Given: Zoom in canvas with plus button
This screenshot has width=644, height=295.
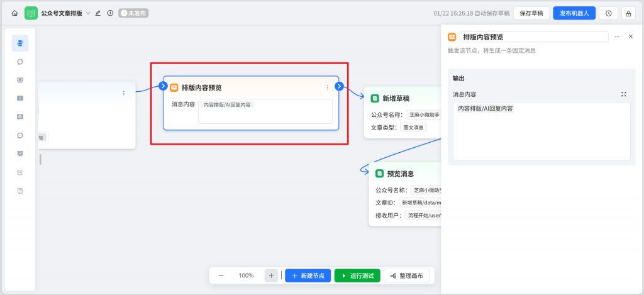Looking at the screenshot, I should (x=271, y=276).
